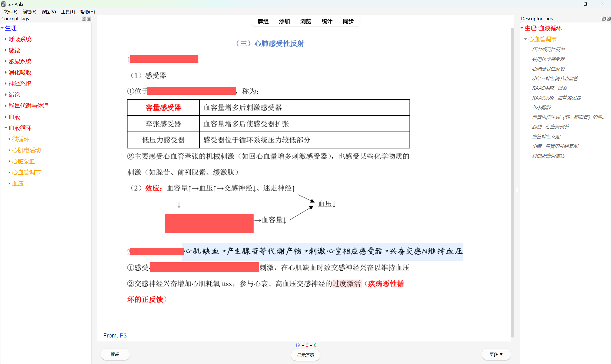The height and width of the screenshot is (364, 611).
Task: Open the 统计 statistics view
Action: click(327, 21)
